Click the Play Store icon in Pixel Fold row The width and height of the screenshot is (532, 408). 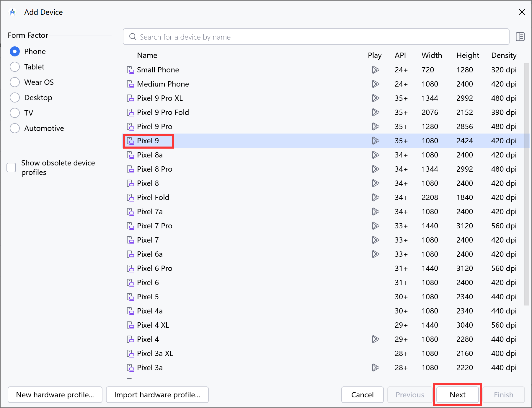tap(375, 197)
